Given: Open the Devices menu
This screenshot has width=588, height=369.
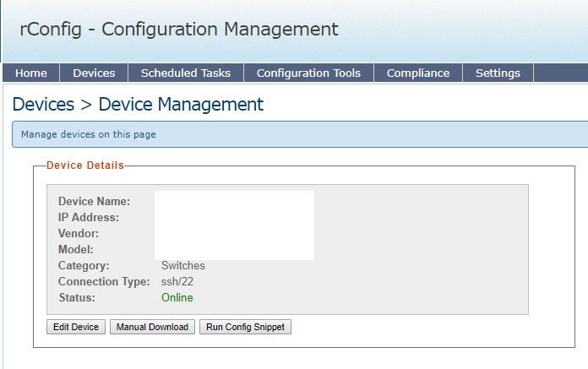Looking at the screenshot, I should click(94, 73).
